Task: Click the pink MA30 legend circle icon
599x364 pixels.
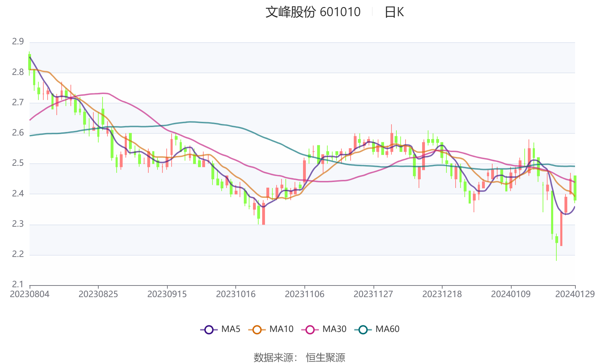Action: pos(310,330)
